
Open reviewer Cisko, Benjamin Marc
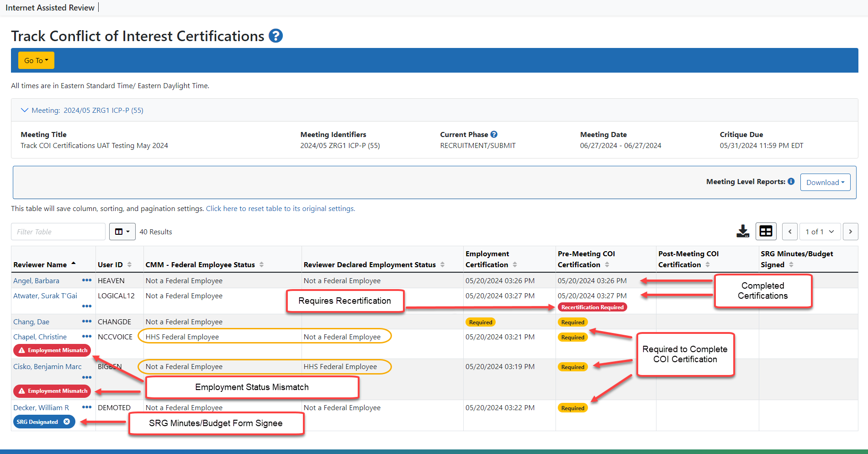[x=48, y=366]
